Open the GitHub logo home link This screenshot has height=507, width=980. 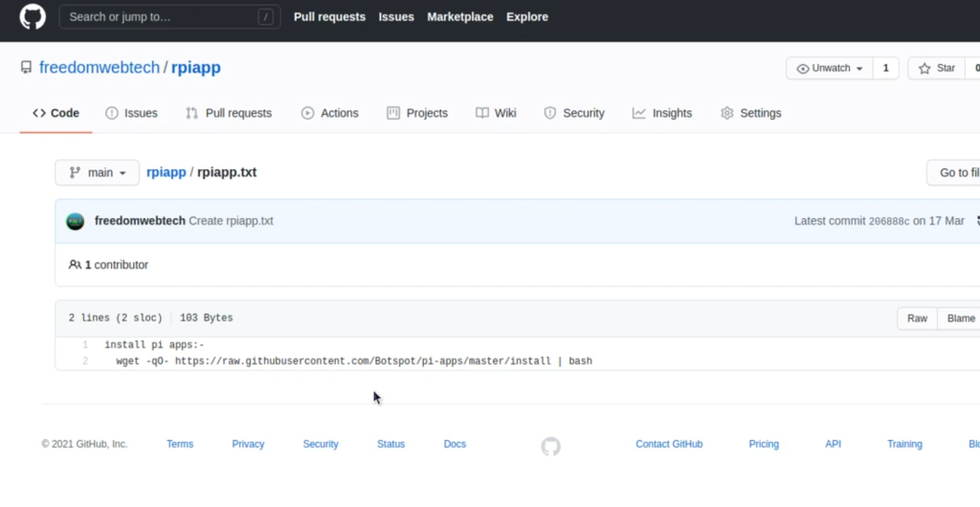[33, 17]
